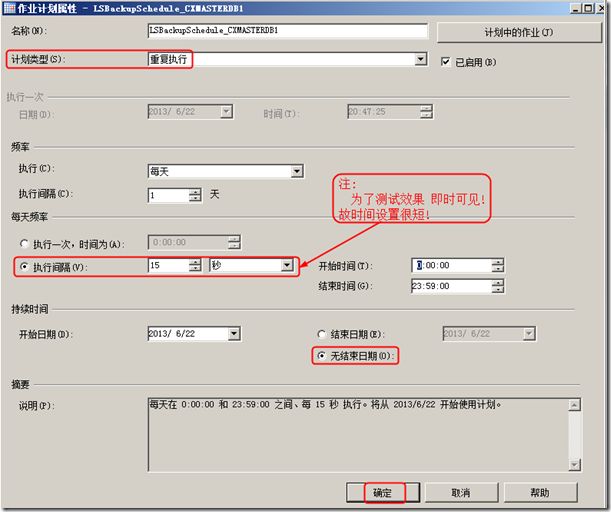Click the 帮助 button
Screen dimensions: 611x512
point(540,493)
